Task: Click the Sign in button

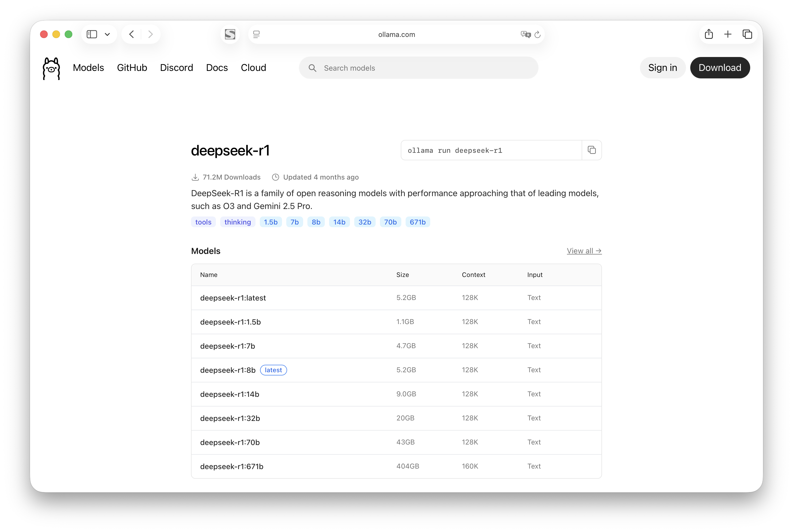Action: [x=662, y=67]
